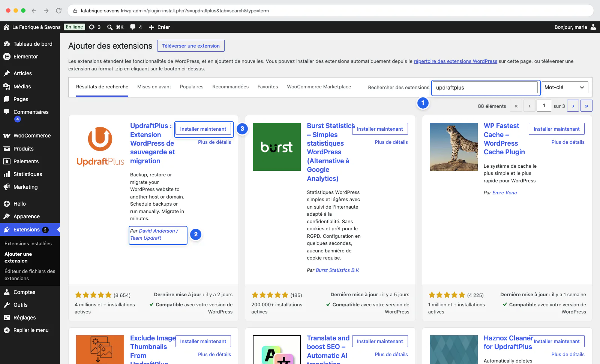The image size is (600, 364).
Task: Click the user avatar next to Bonjour, marie
Action: pos(593,27)
